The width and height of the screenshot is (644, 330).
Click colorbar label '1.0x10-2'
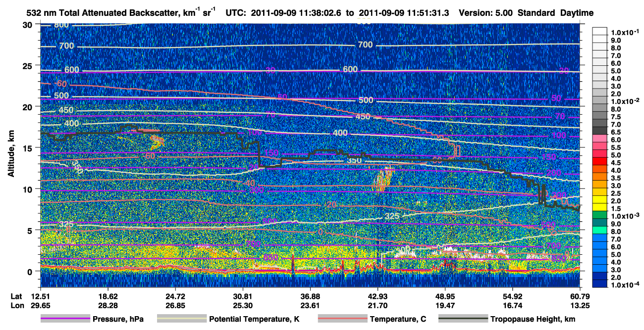(624, 101)
